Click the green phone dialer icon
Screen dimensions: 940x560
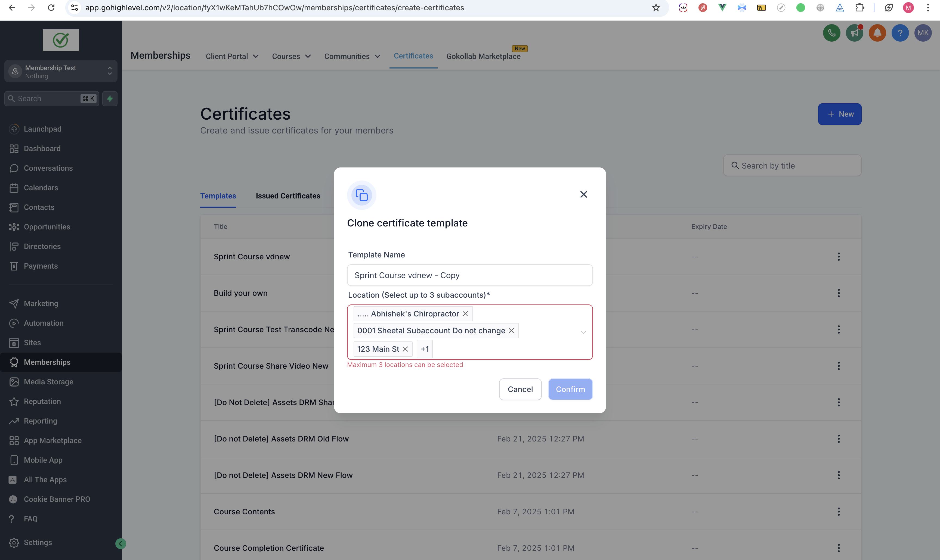click(831, 33)
